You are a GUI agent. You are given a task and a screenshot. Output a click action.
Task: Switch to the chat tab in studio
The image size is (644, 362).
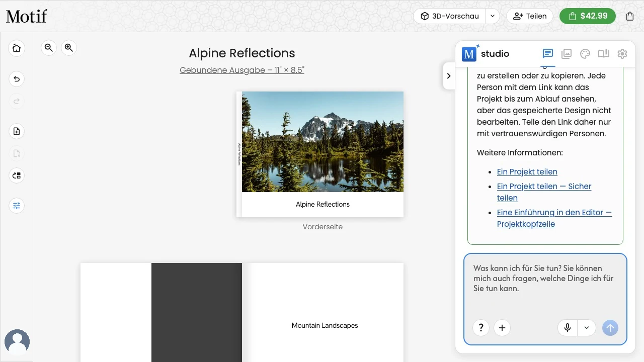(x=548, y=54)
